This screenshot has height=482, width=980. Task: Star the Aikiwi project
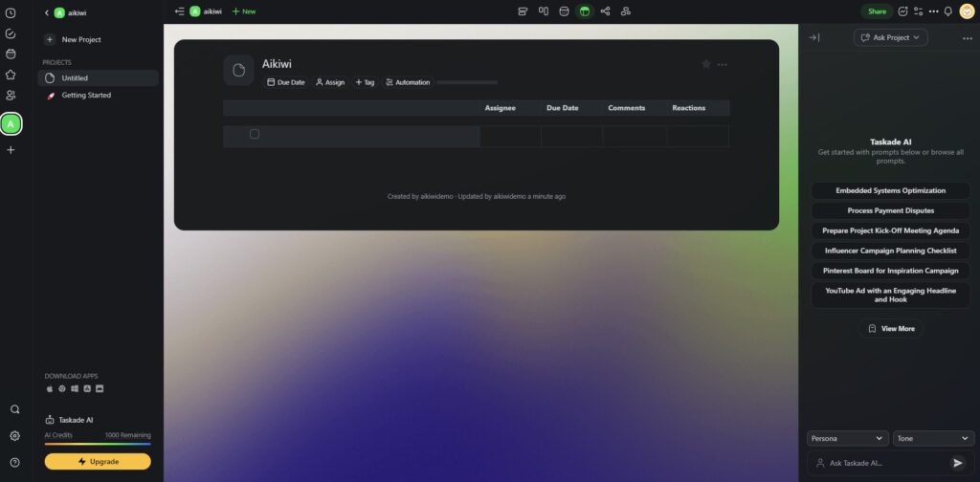coord(706,64)
